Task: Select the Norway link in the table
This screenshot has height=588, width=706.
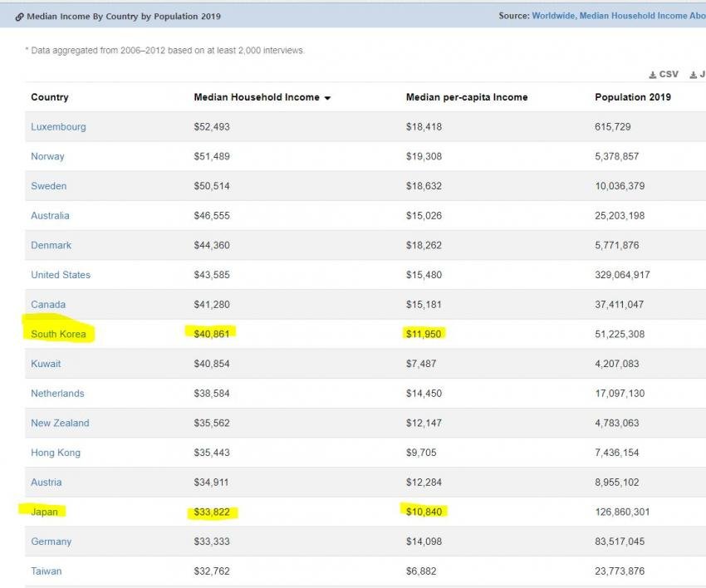Action: (47, 156)
